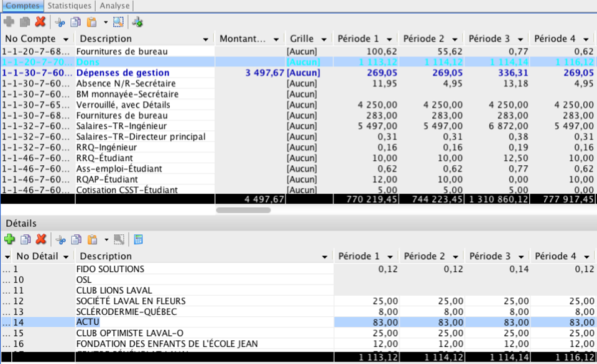Click the scissors with green plus icon
Image resolution: width=597 pixels, height=364 pixels.
[137, 22]
